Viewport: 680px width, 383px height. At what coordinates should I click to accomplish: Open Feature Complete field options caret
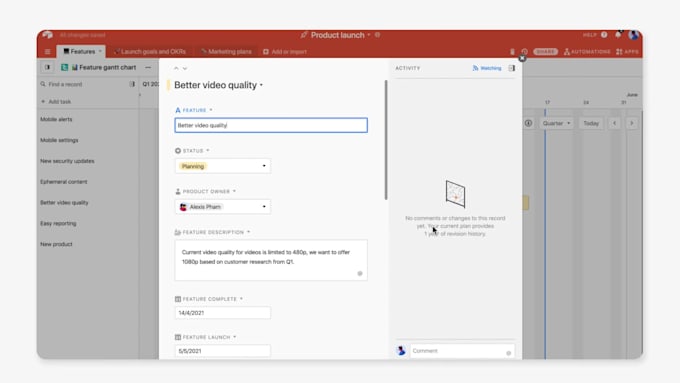pos(241,299)
